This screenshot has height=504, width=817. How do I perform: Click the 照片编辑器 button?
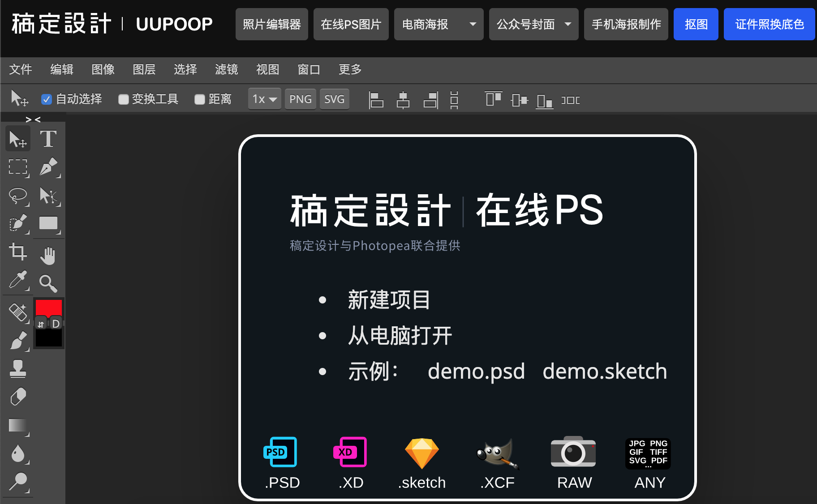(x=272, y=24)
